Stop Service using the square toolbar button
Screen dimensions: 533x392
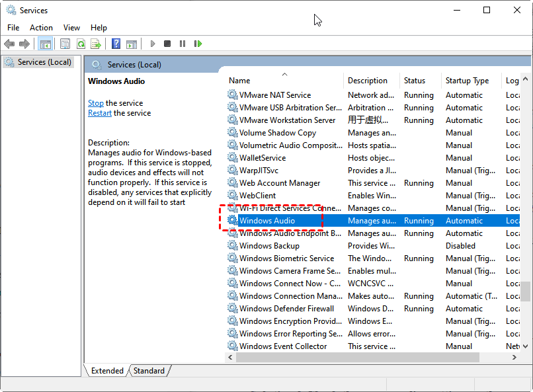(x=167, y=44)
